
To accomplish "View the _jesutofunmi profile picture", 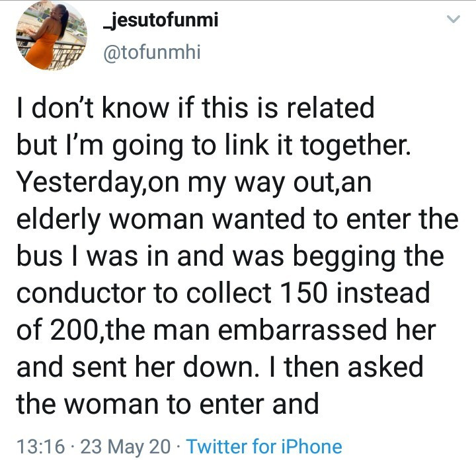I will [52, 35].
